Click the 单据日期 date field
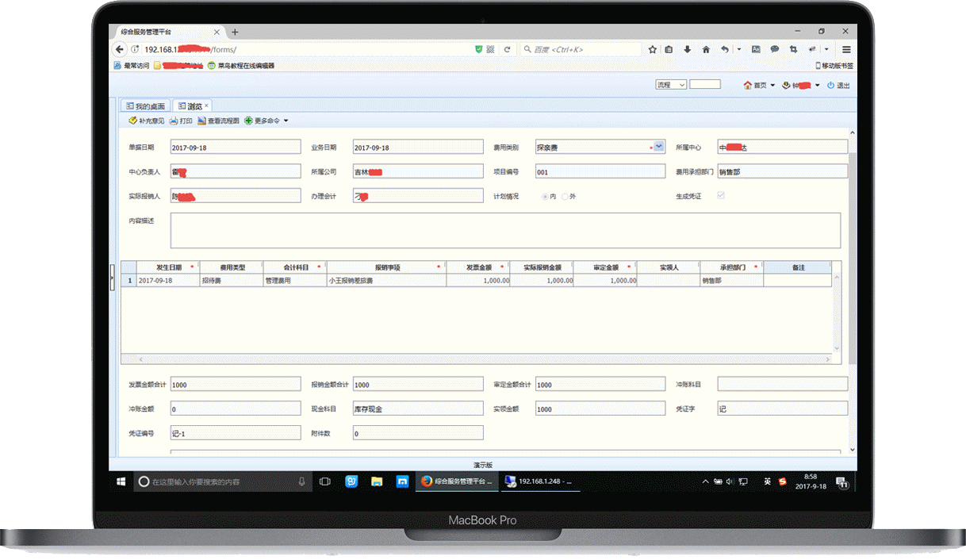 pyautogui.click(x=236, y=147)
